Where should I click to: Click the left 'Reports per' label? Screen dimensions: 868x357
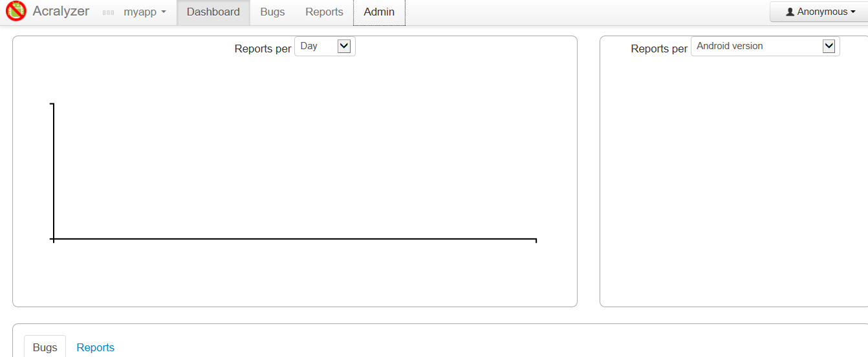click(263, 49)
